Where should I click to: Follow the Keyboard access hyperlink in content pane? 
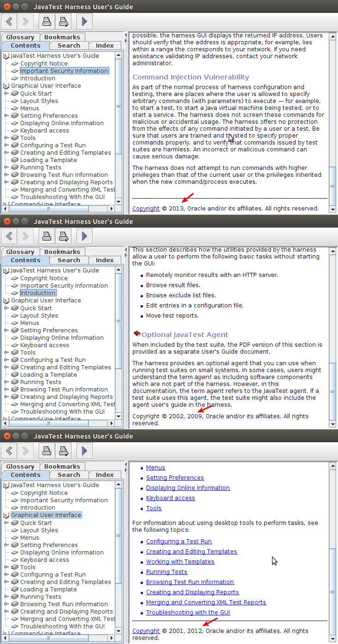[x=171, y=498]
